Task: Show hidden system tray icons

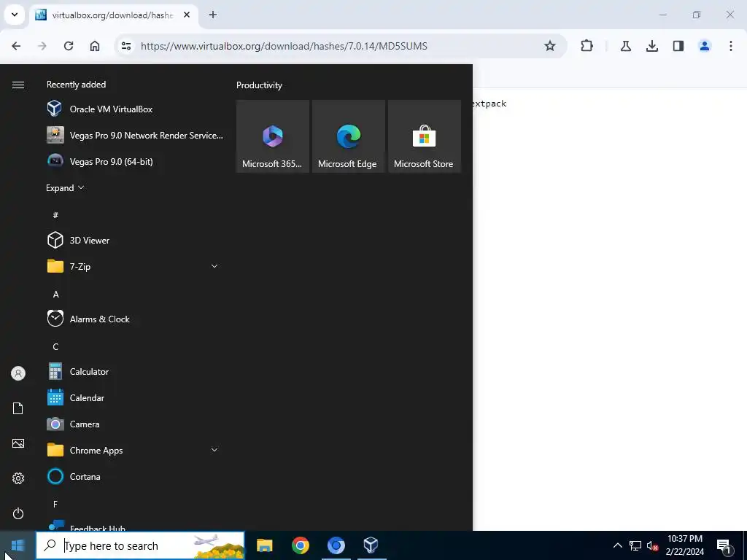Action: (x=617, y=545)
